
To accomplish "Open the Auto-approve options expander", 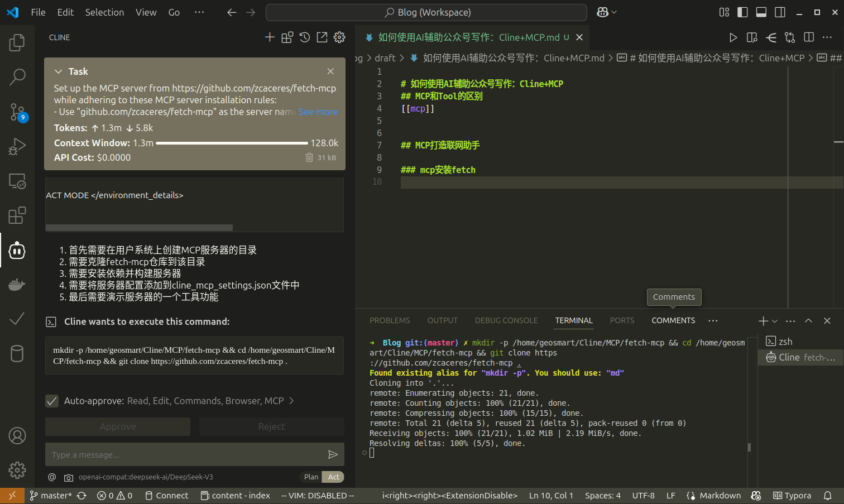I will [x=290, y=401].
